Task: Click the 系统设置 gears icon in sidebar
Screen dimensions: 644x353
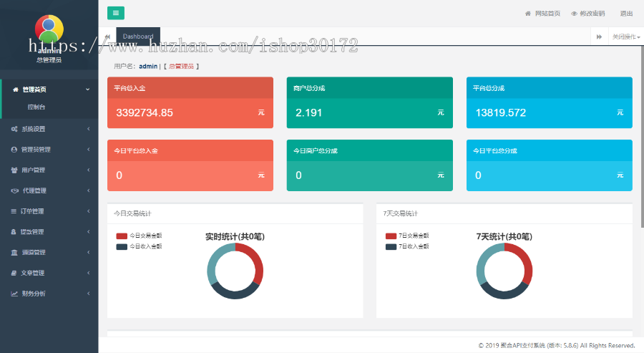Action: 14,129
